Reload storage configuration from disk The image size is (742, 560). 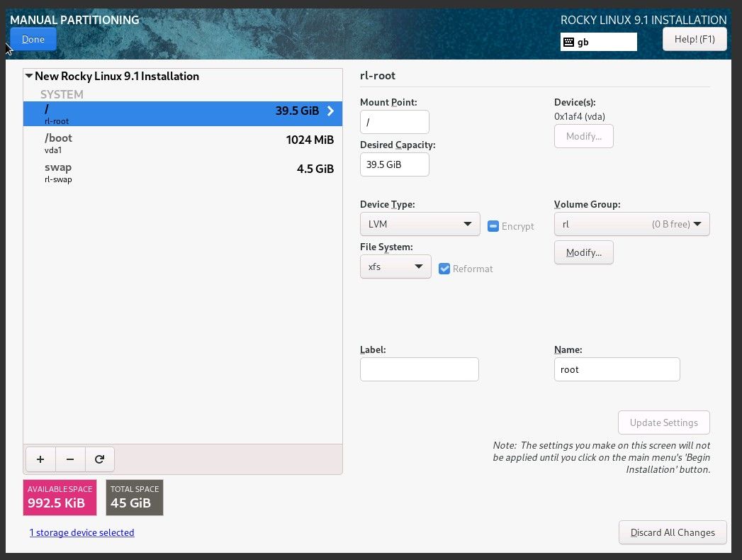click(x=99, y=459)
